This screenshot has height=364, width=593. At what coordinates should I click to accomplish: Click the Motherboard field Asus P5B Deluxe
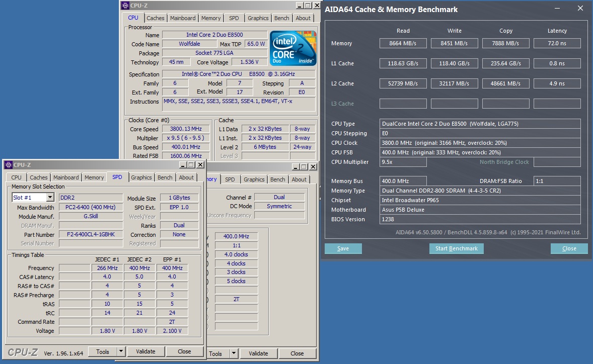480,210
